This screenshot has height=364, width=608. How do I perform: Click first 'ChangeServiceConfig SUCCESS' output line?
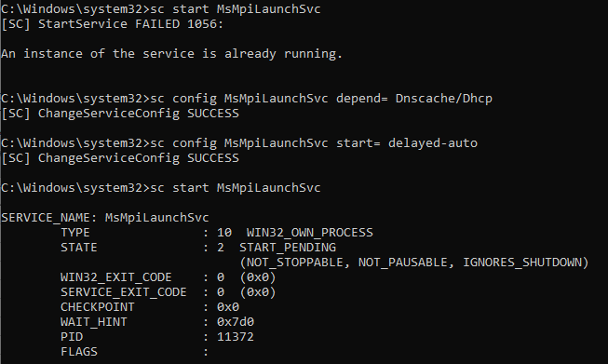[x=120, y=114]
